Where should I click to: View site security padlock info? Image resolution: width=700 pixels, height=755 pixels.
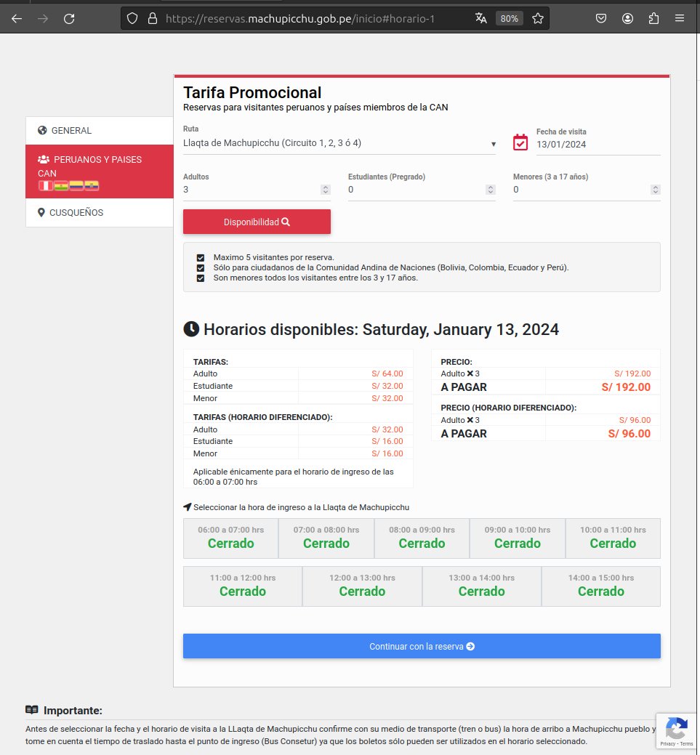point(153,19)
